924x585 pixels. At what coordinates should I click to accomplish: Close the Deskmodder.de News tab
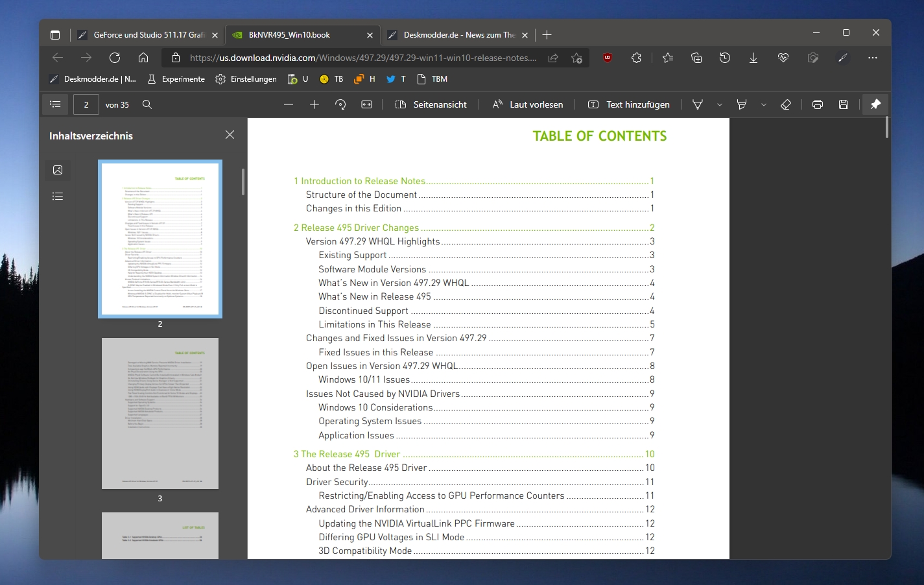click(x=525, y=35)
